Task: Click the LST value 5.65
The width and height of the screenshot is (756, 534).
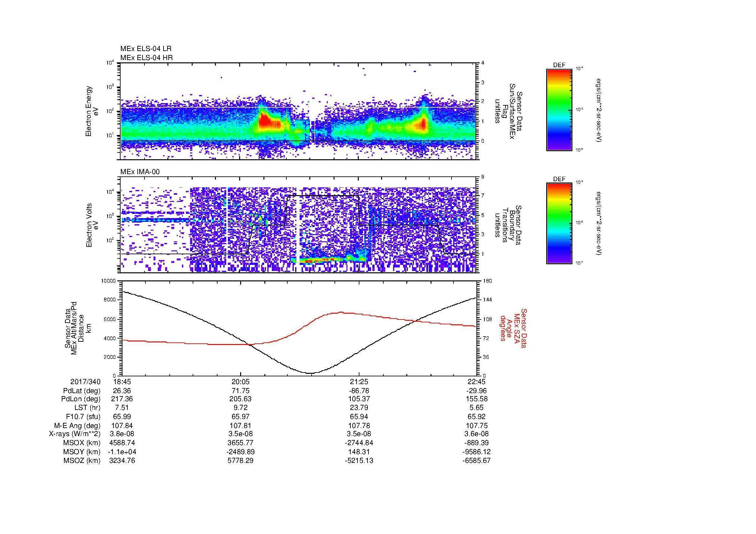Action: (477, 408)
